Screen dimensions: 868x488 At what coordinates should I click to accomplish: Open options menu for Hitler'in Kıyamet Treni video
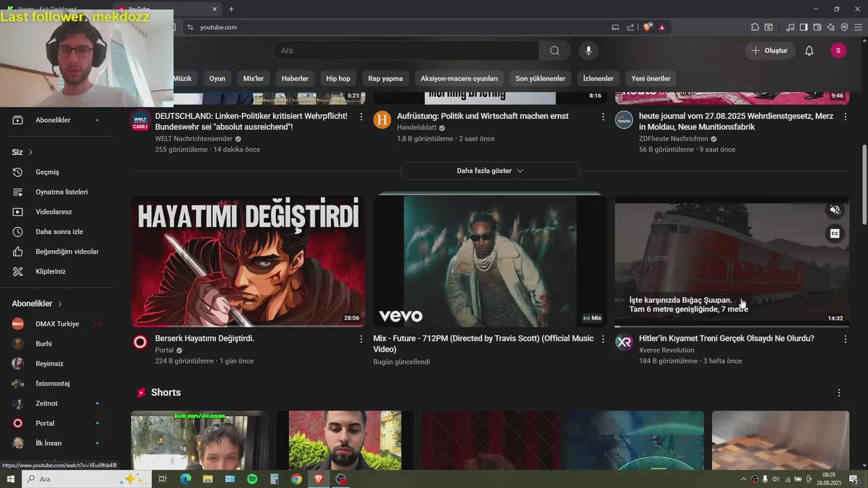845,339
